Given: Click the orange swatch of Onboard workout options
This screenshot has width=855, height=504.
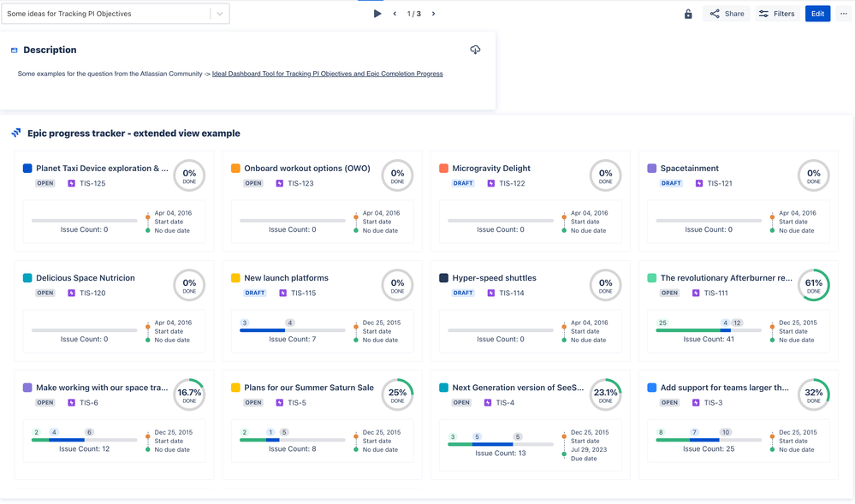Looking at the screenshot, I should [x=235, y=168].
